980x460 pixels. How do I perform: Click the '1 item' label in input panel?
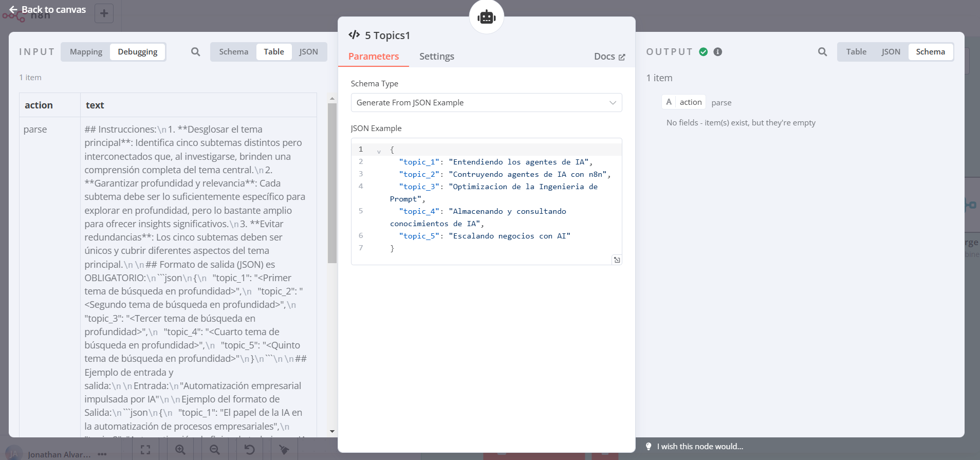tap(30, 78)
